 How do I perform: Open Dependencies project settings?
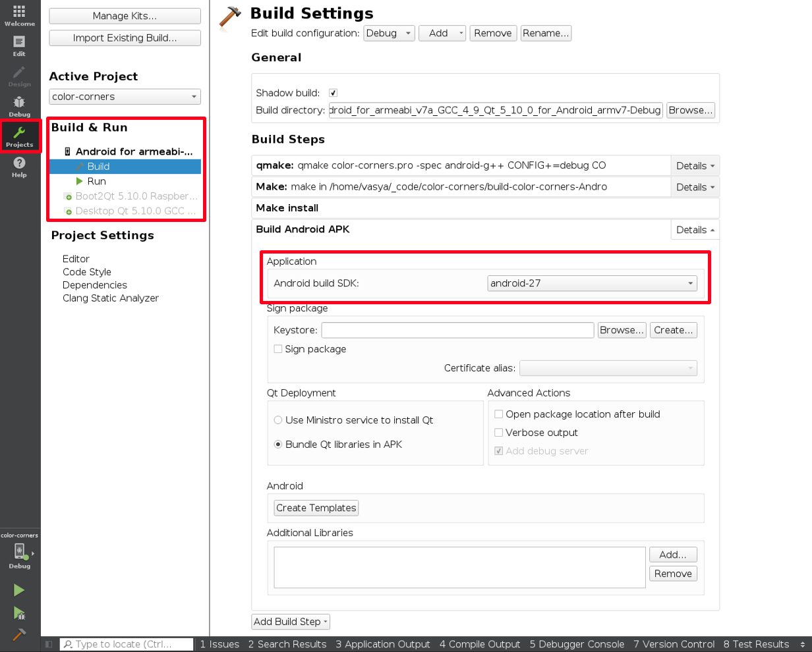[x=95, y=285]
